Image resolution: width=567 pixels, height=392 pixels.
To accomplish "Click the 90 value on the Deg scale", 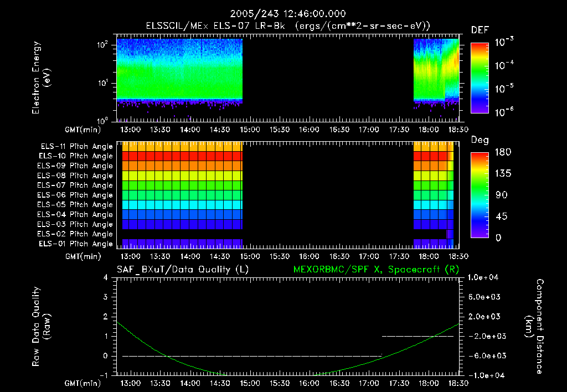I will pos(502,195).
